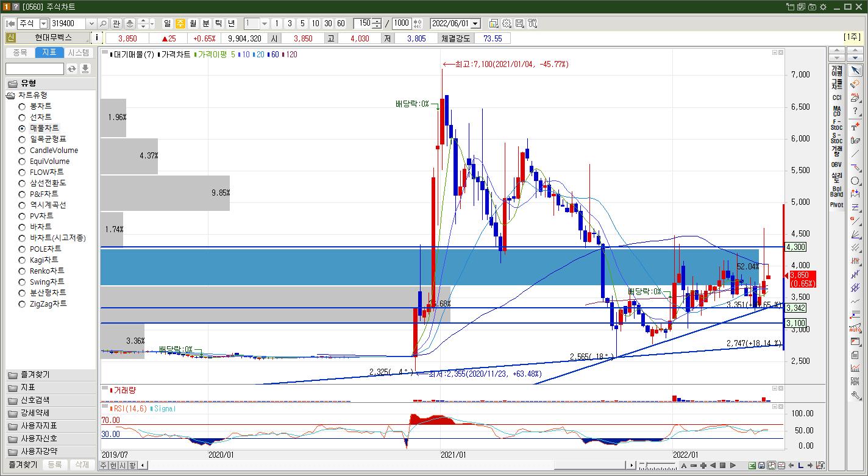The height and width of the screenshot is (476, 868).
Task: Click the L log scale icon
Action: [801, 466]
